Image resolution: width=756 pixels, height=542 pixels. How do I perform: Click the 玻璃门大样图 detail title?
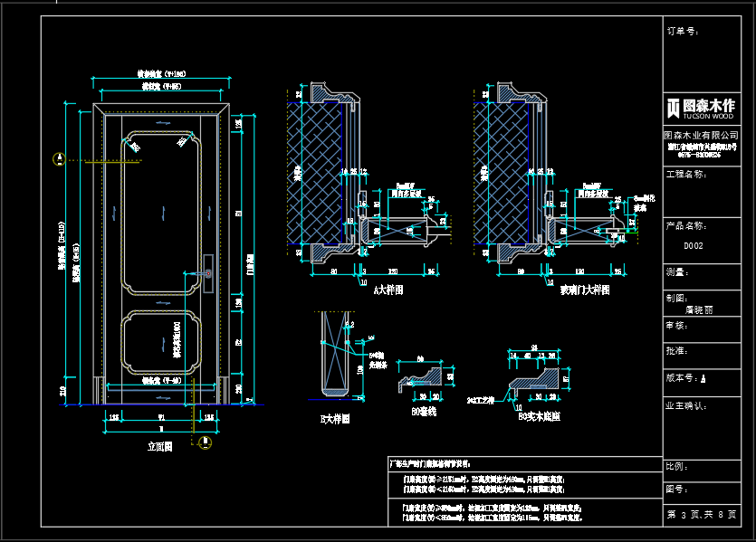tap(584, 290)
